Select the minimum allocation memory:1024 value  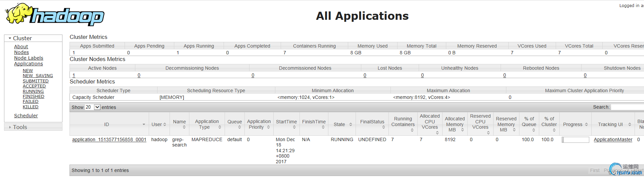(x=306, y=97)
